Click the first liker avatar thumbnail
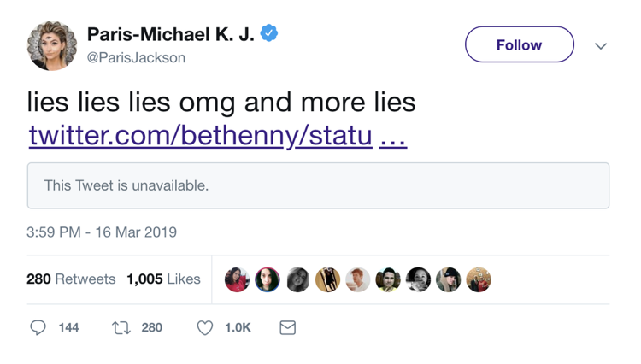Screen dimensions: 641x364 238,279
